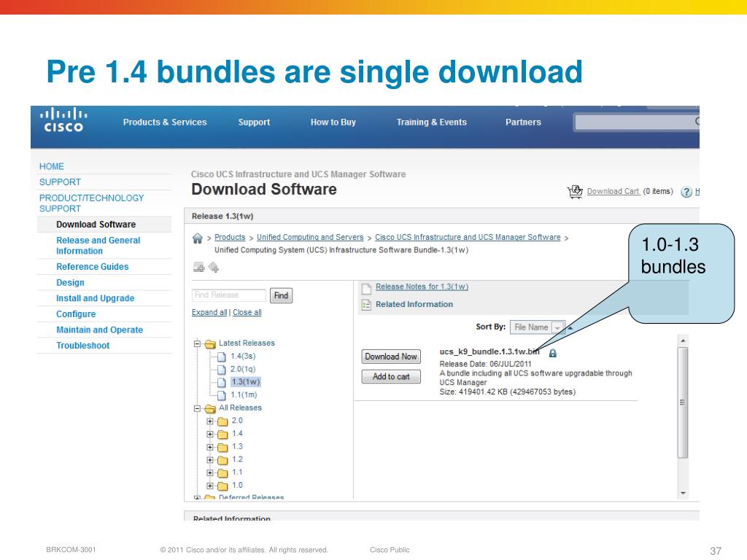Click Add to cart button

click(x=391, y=376)
